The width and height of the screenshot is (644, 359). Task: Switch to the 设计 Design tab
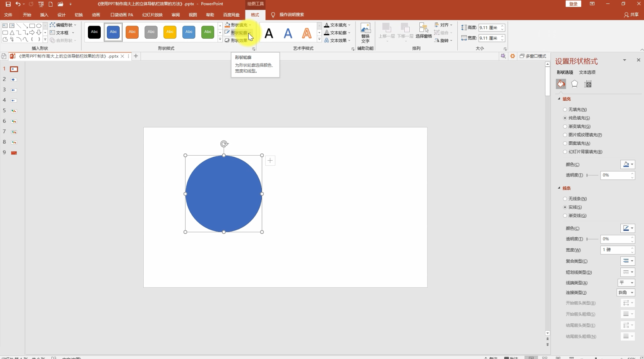[62, 15]
